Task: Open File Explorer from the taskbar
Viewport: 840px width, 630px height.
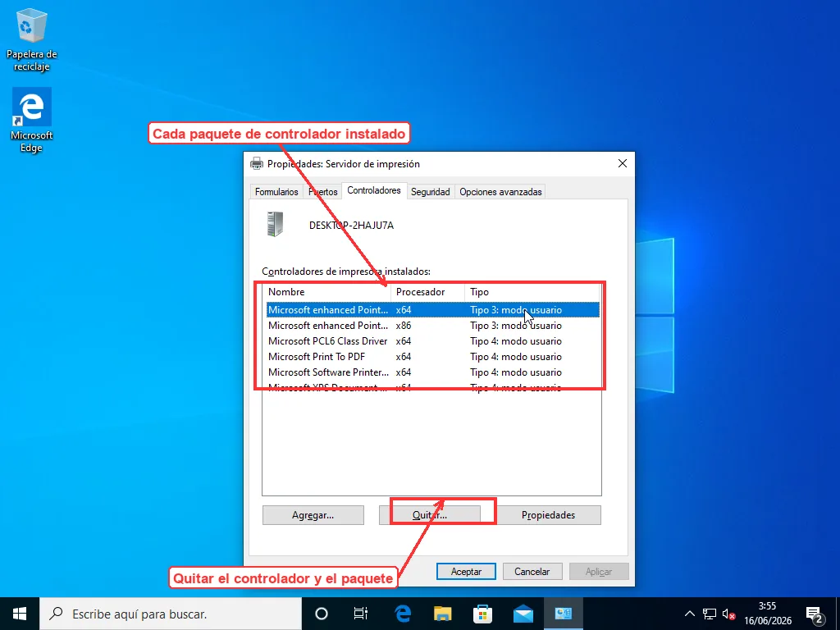Action: 442,614
